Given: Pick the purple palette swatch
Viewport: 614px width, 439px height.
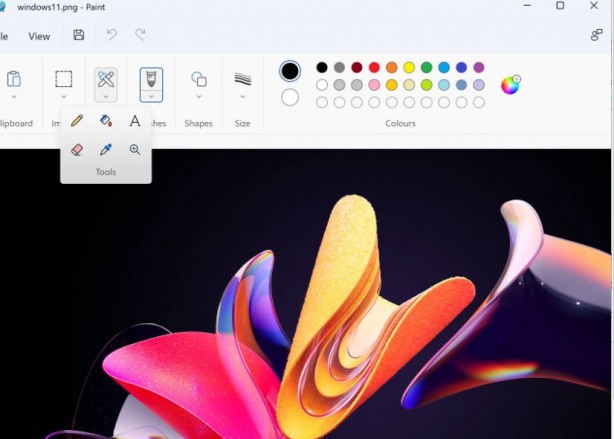Looking at the screenshot, I should coord(479,67).
